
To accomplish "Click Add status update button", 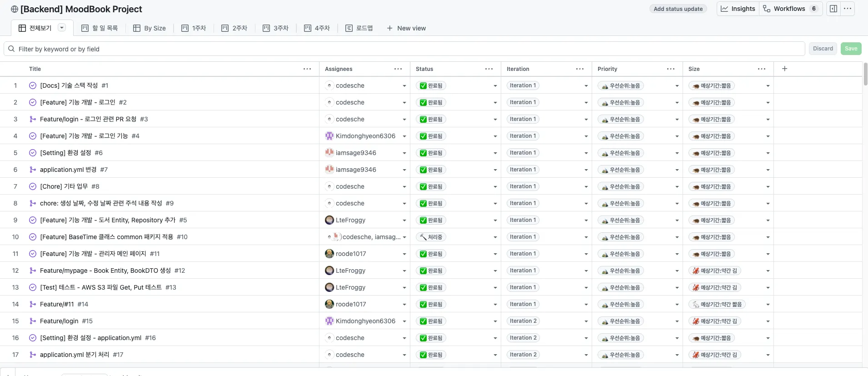I will click(x=678, y=9).
